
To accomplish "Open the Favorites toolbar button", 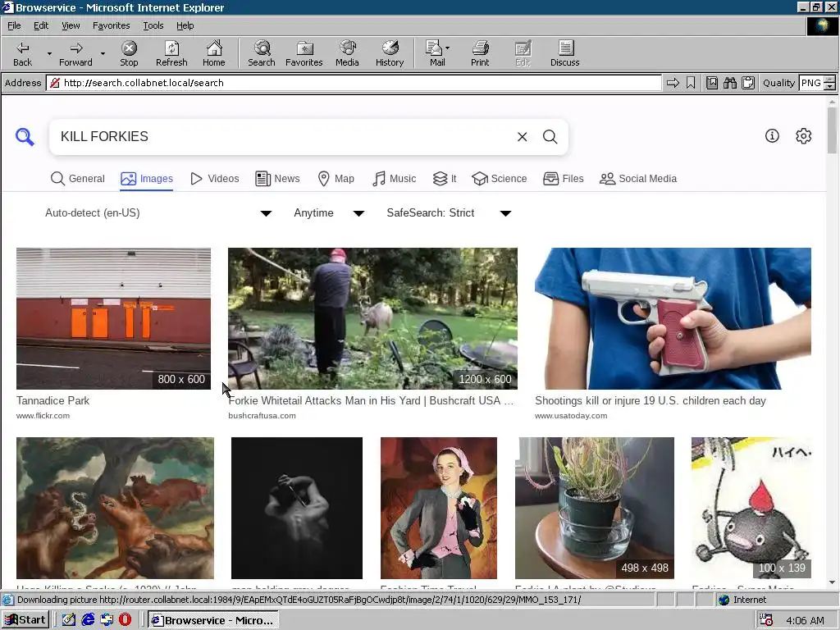I will pos(304,53).
